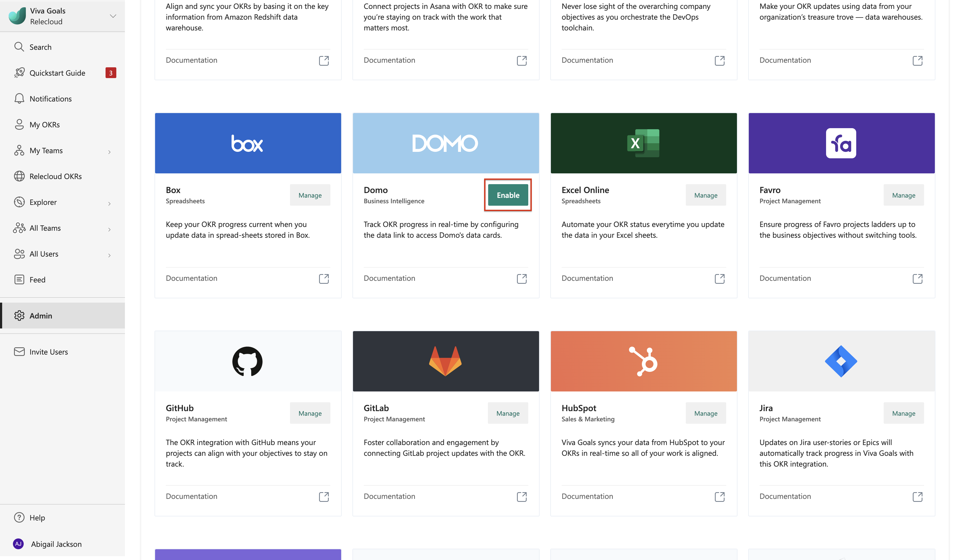
Task: Open the Feed sidebar item
Action: coord(62,280)
